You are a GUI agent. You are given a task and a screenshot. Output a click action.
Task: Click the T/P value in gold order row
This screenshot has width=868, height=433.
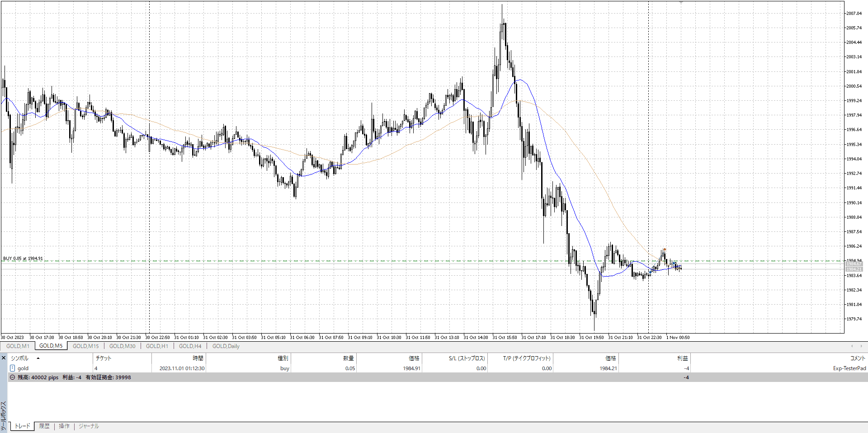547,368
